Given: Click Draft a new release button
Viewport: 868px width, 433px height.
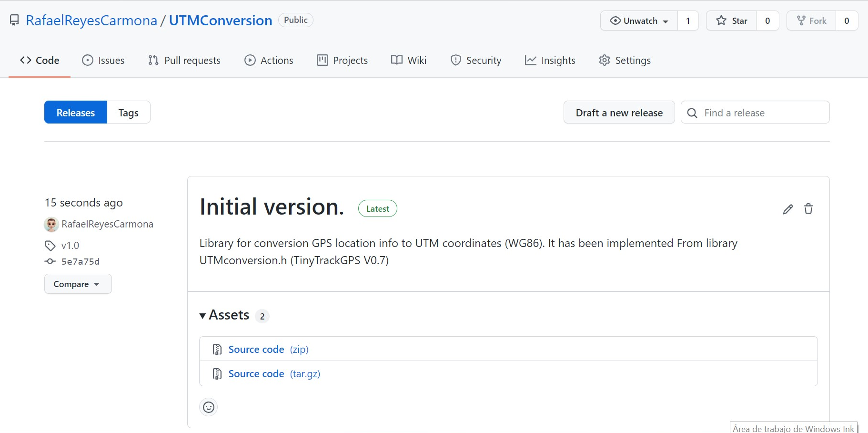Looking at the screenshot, I should point(619,113).
